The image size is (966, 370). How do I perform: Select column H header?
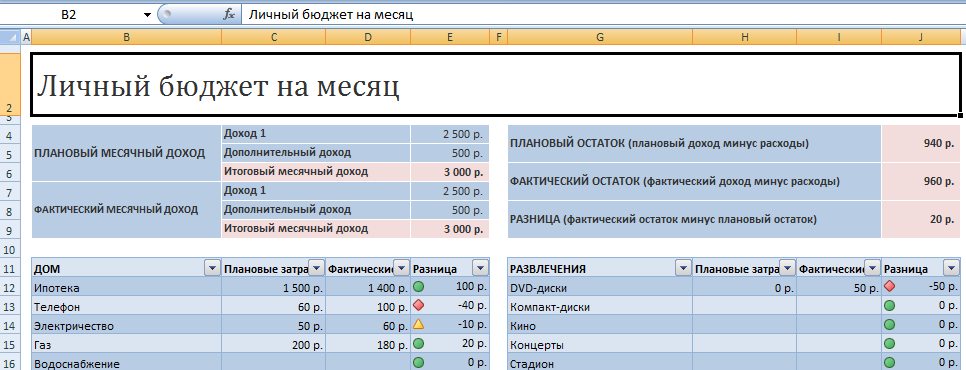[x=744, y=37]
